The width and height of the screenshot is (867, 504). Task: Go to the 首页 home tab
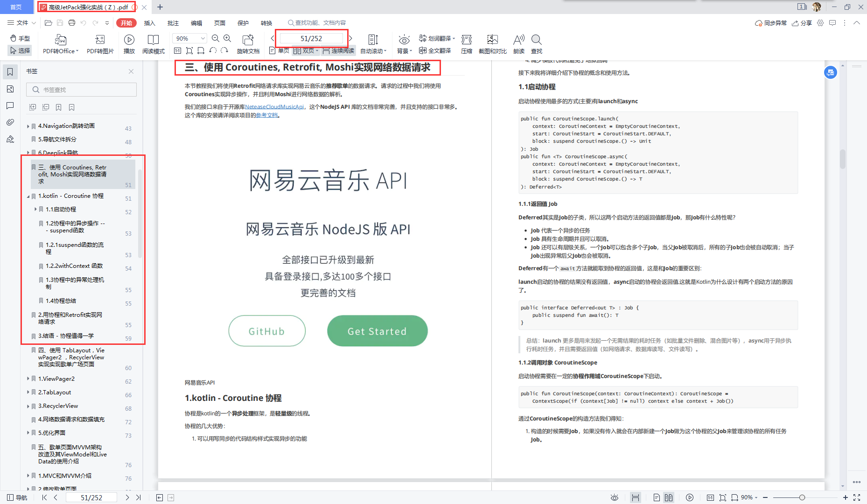16,7
